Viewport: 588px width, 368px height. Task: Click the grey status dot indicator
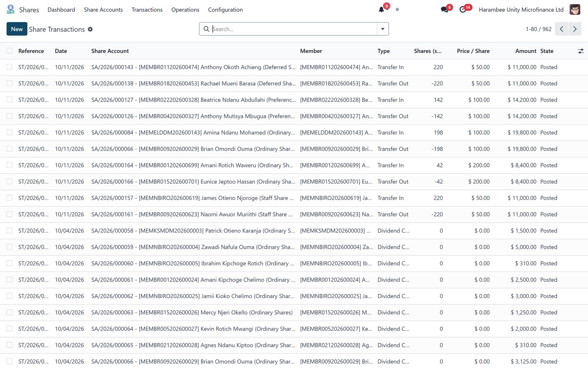(x=397, y=10)
